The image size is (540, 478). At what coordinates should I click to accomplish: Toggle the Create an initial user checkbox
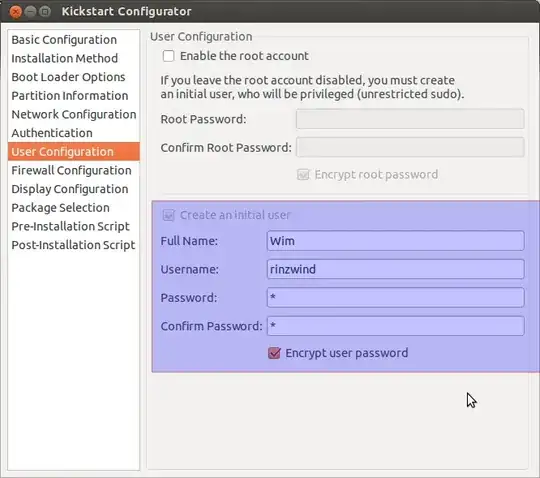(168, 215)
